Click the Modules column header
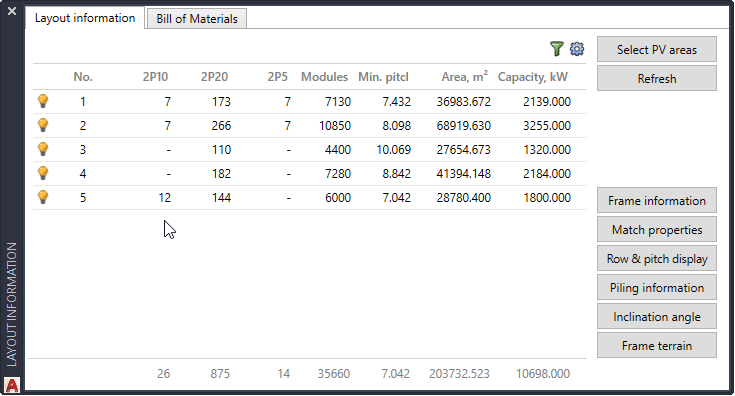 tap(324, 77)
